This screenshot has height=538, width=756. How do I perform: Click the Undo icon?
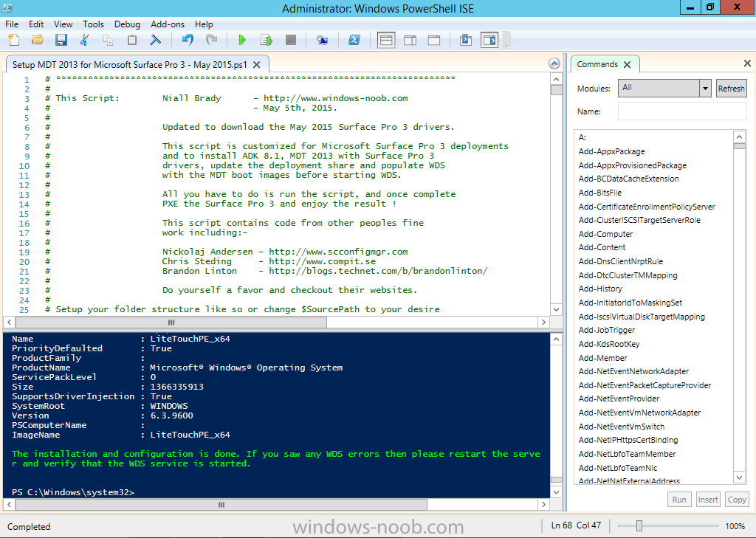pos(188,40)
